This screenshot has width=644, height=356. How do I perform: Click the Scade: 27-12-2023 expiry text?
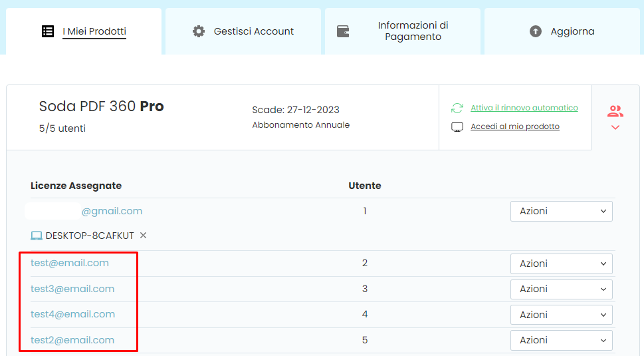click(296, 110)
